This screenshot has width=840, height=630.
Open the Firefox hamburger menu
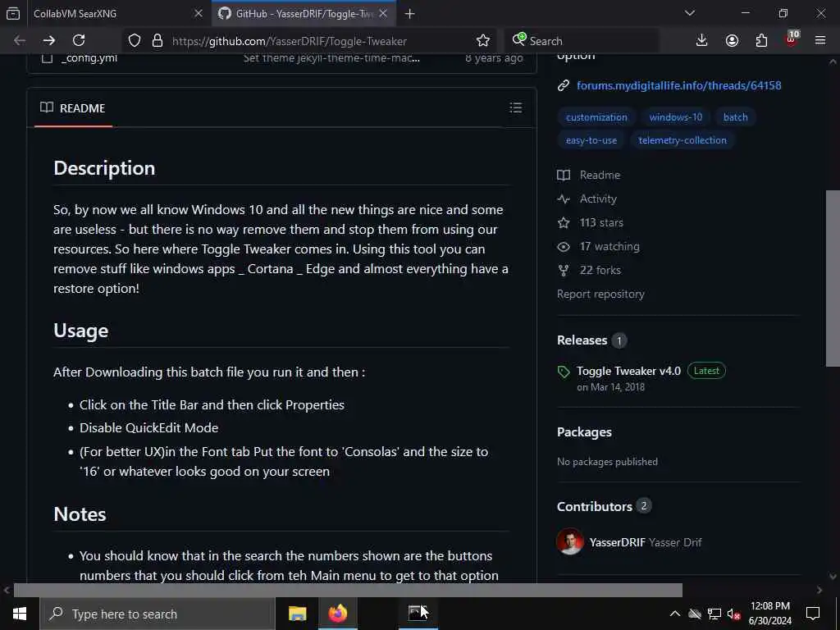[x=820, y=41]
